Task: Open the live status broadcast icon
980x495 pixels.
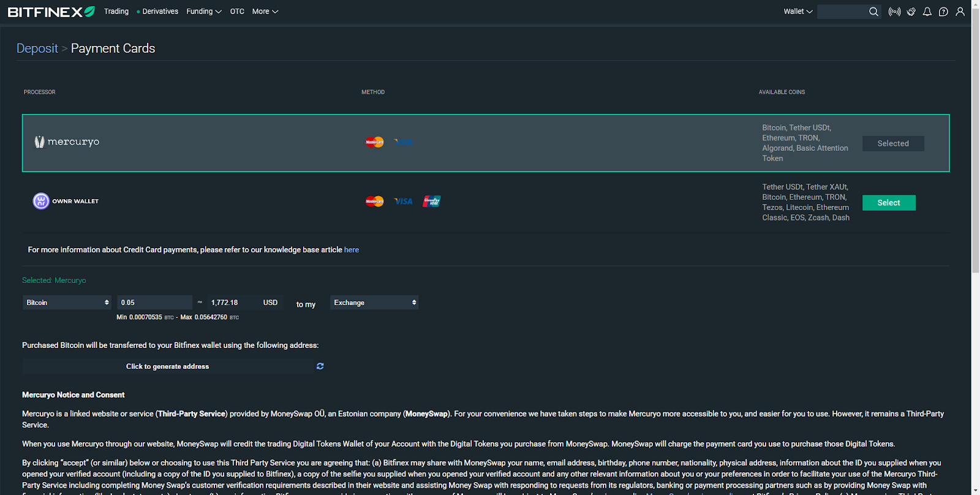Action: 895,12
